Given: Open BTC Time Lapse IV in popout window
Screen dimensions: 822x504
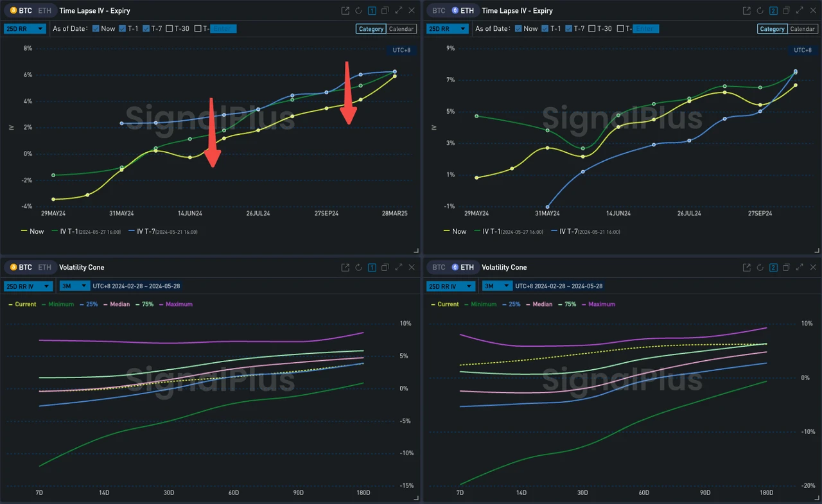Looking at the screenshot, I should coord(345,11).
